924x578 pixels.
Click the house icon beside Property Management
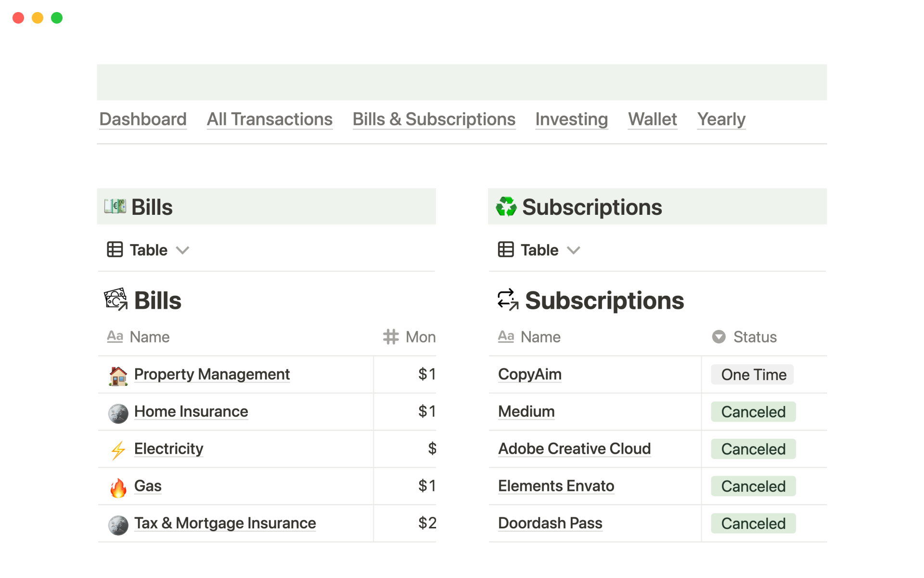[x=118, y=376]
